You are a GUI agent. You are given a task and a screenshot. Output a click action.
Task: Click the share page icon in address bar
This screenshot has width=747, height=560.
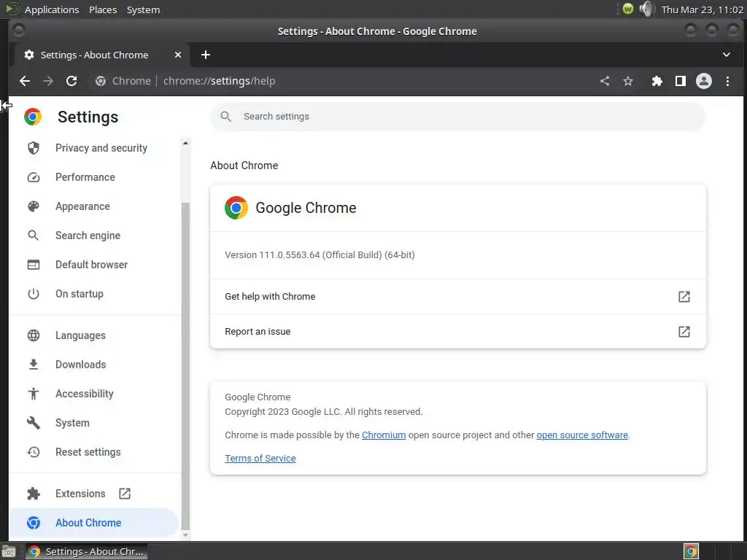pyautogui.click(x=605, y=81)
